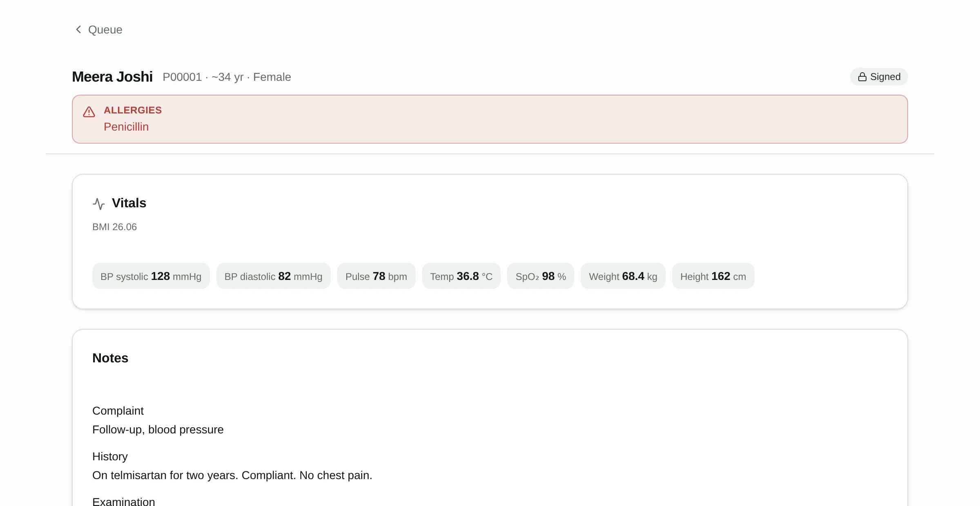The width and height of the screenshot is (980, 506).
Task: Select the patient name Meera Joshi
Action: pos(112,77)
